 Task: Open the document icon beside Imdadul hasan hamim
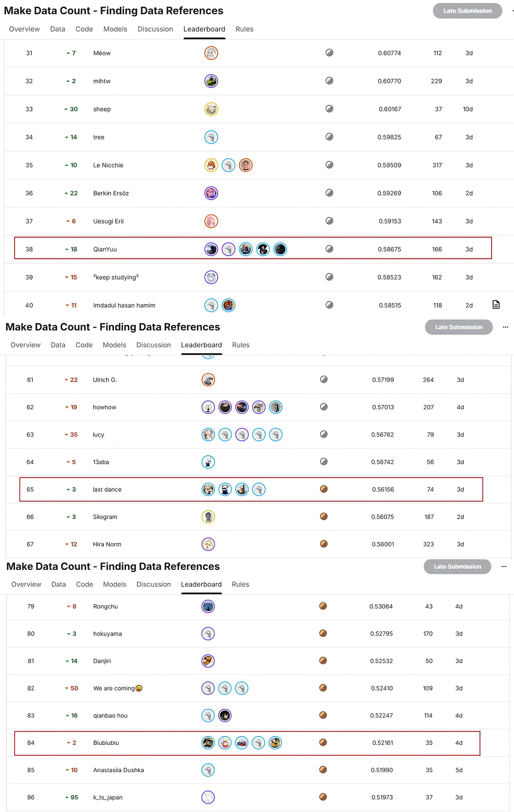click(x=496, y=304)
